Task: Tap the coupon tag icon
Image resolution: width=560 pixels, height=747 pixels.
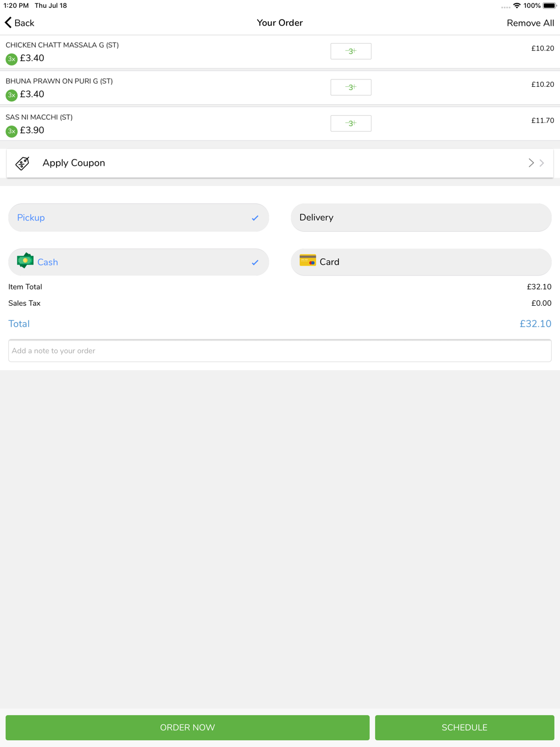Action: tap(22, 163)
